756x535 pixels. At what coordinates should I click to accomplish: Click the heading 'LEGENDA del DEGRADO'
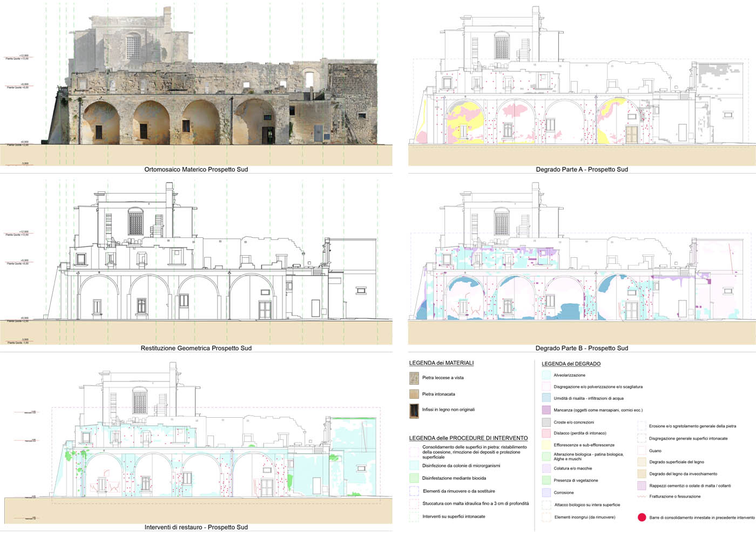click(571, 364)
